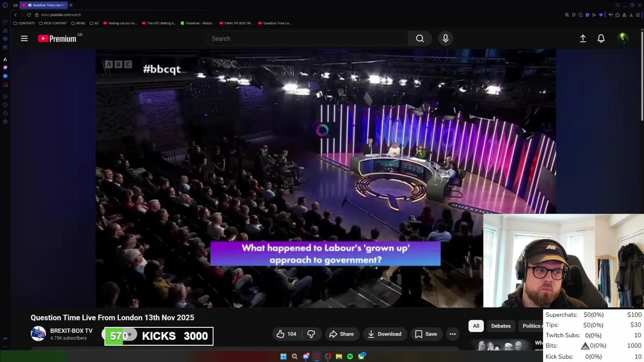Open the YouTube guide hamburger menu

(x=24, y=38)
